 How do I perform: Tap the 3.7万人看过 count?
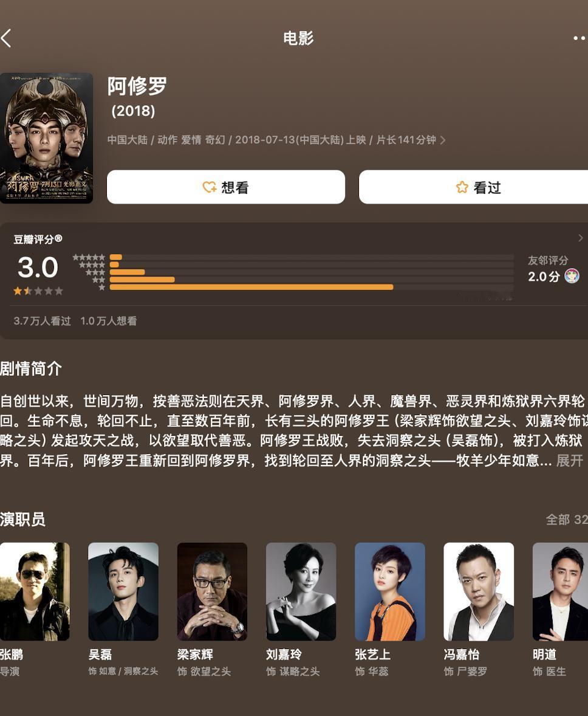(43, 321)
